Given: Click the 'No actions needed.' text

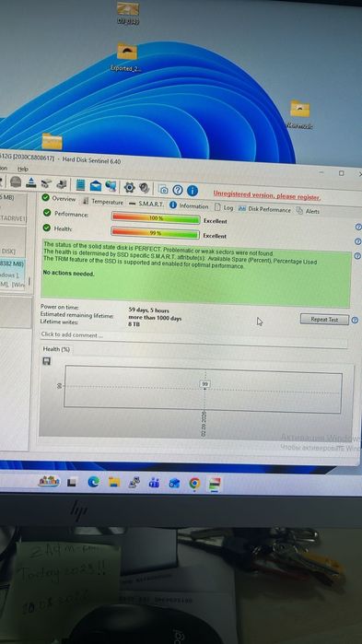Looking at the screenshot, I should [x=68, y=273].
